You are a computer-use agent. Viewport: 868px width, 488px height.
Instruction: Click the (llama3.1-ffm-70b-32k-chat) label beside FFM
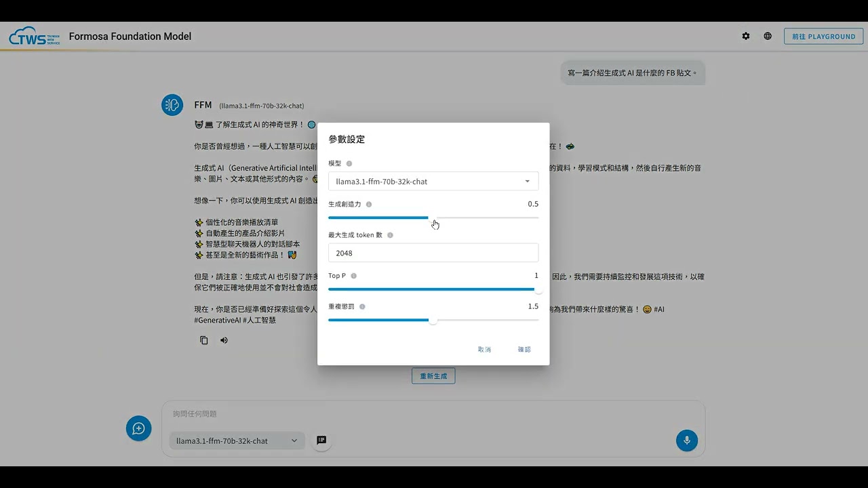[x=262, y=106]
